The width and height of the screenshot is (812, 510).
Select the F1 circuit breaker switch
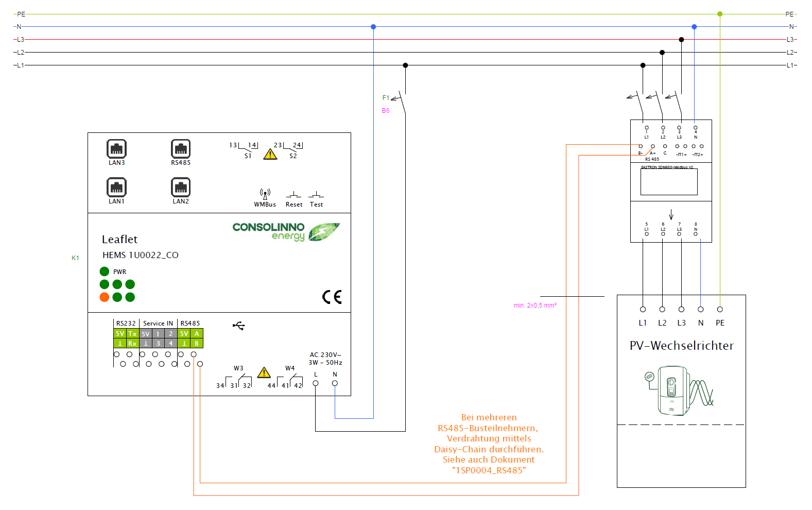(402, 103)
